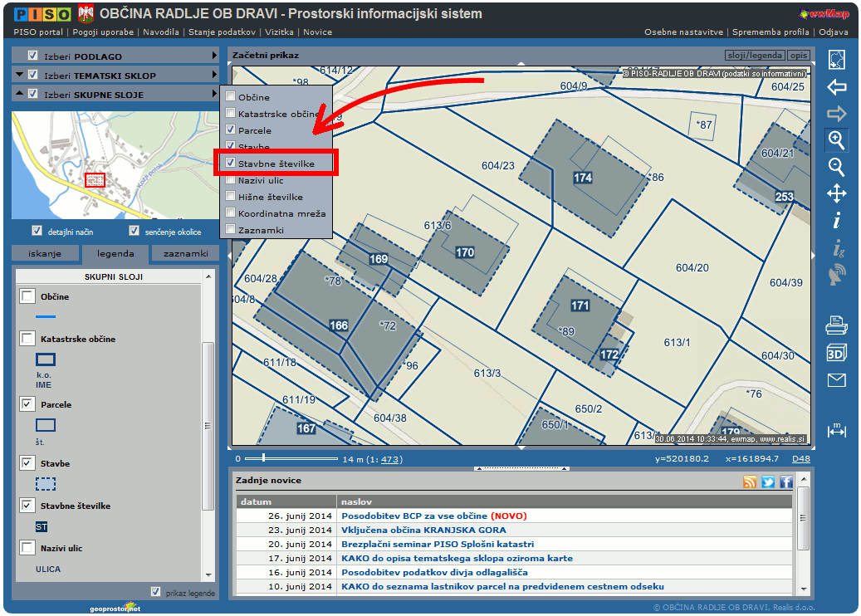861x616 pixels.
Task: Enable the Hišne številke layer checkbox
Action: [231, 197]
